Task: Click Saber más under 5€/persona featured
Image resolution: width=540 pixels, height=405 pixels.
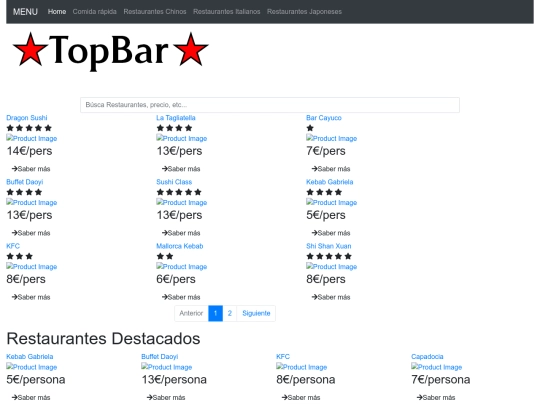Action: (x=31, y=397)
